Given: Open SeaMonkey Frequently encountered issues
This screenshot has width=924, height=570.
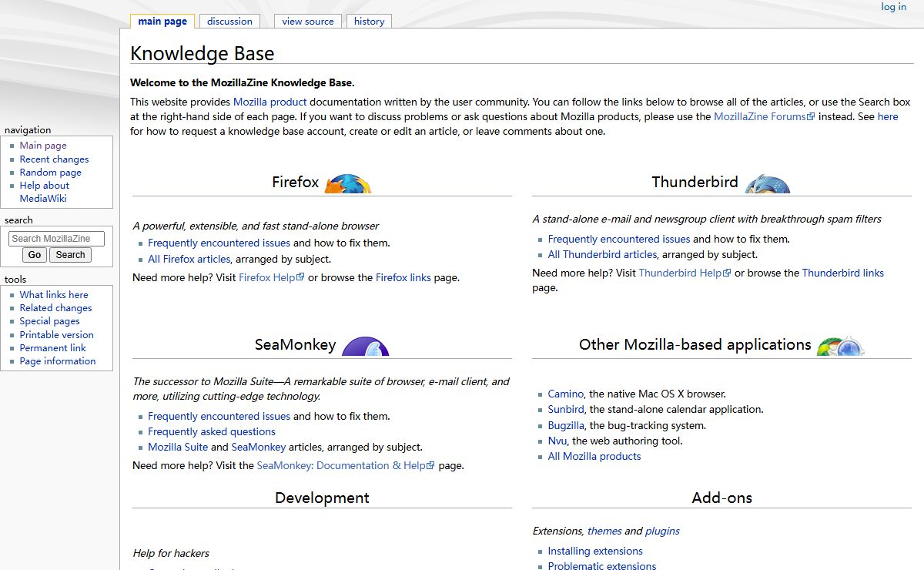Looking at the screenshot, I should (219, 417).
